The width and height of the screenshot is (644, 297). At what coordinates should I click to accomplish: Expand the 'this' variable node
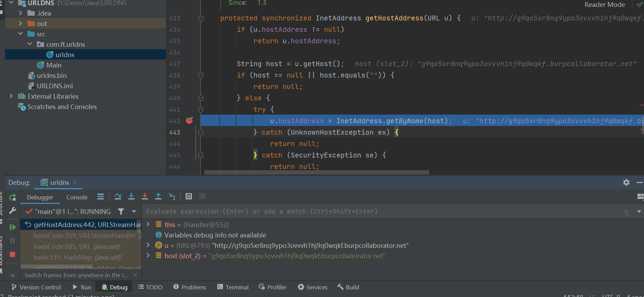click(x=148, y=224)
